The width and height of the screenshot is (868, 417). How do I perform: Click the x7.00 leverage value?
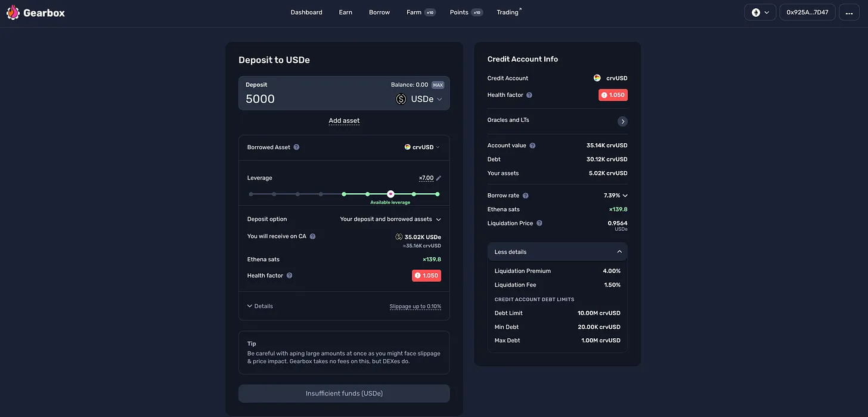click(426, 178)
